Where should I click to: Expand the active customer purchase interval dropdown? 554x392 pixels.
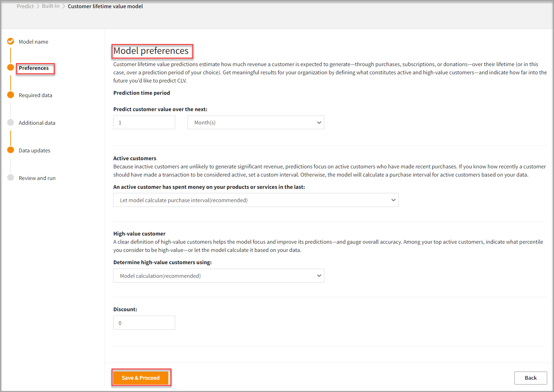coord(256,200)
